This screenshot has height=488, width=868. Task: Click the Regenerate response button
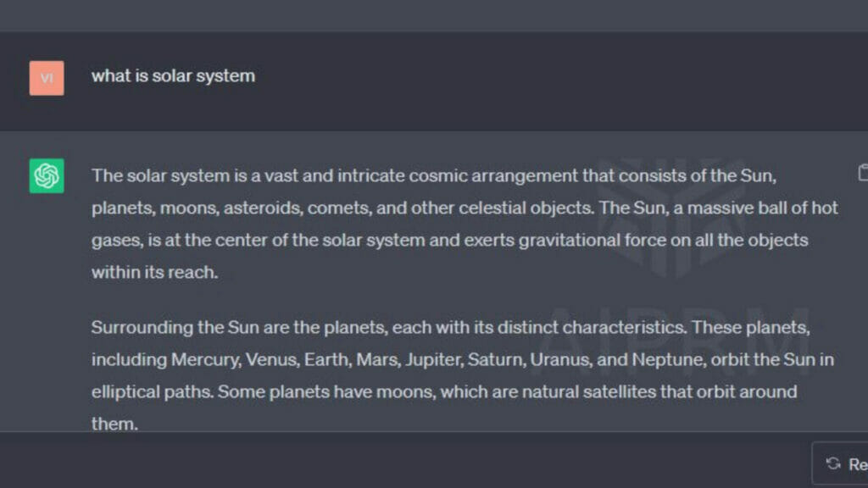840,463
